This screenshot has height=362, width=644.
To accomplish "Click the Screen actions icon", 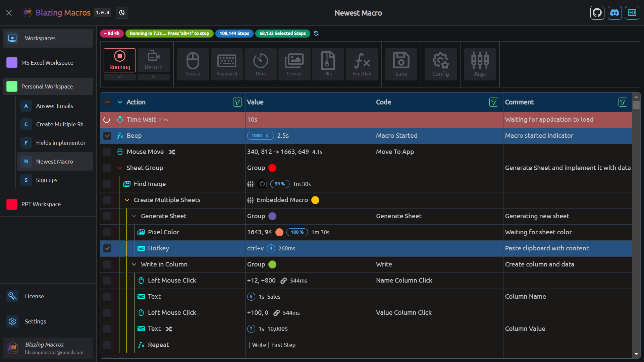I will [294, 64].
